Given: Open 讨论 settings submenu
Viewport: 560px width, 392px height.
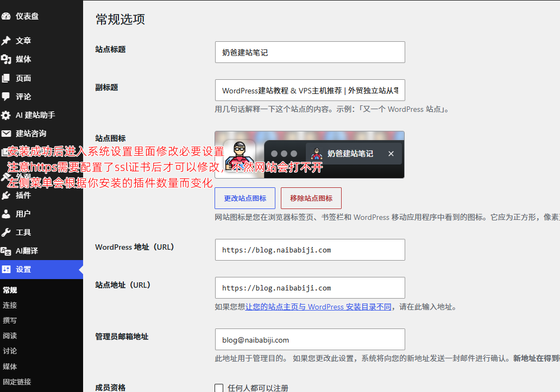Looking at the screenshot, I should (10, 351).
